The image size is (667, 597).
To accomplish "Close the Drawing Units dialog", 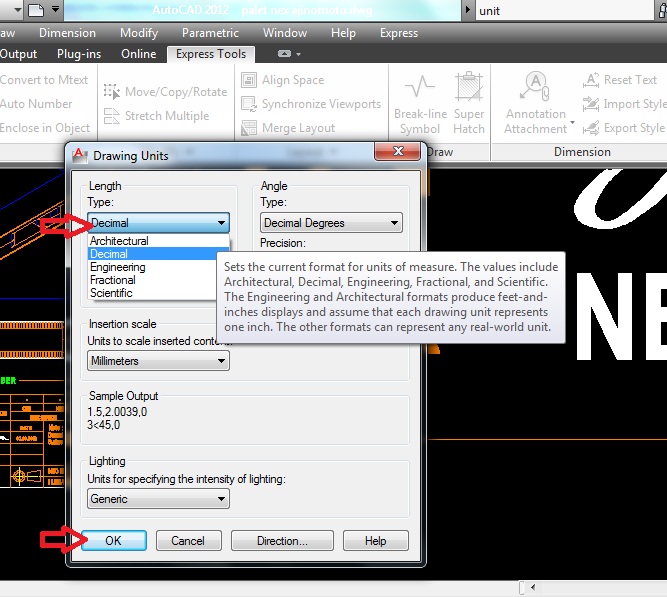I will coord(398,151).
